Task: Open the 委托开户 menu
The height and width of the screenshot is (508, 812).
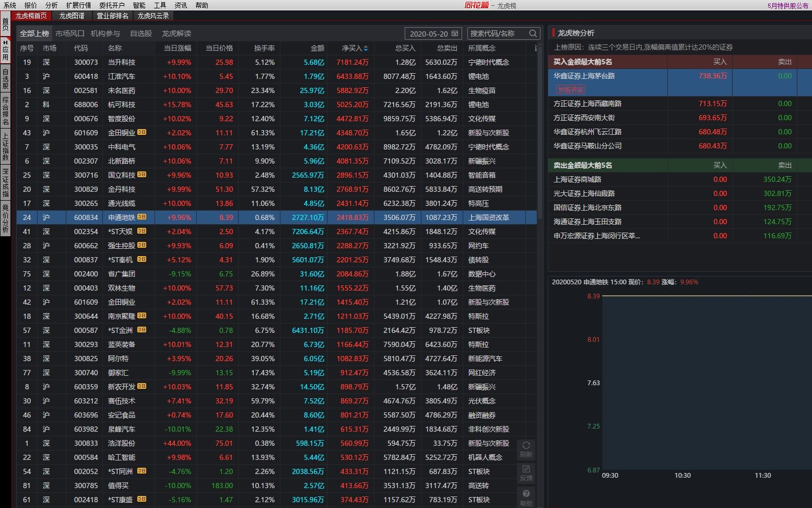Action: click(112, 5)
